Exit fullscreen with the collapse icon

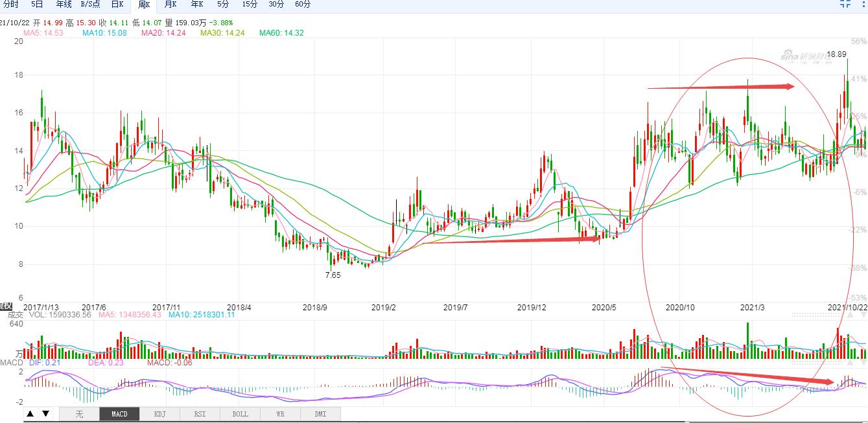[845, 4]
